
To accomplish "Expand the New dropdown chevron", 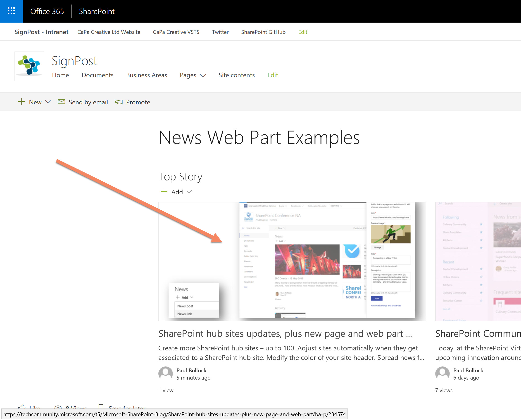I will (x=48, y=102).
